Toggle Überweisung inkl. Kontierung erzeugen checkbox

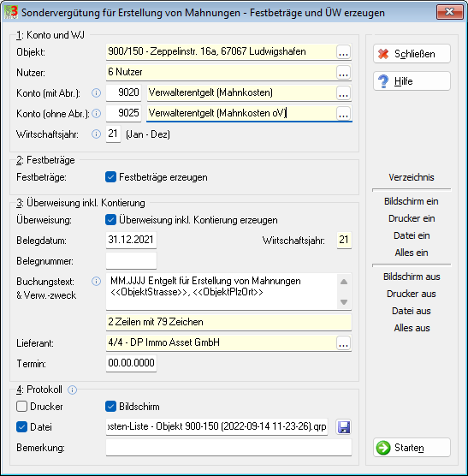pos(110,220)
